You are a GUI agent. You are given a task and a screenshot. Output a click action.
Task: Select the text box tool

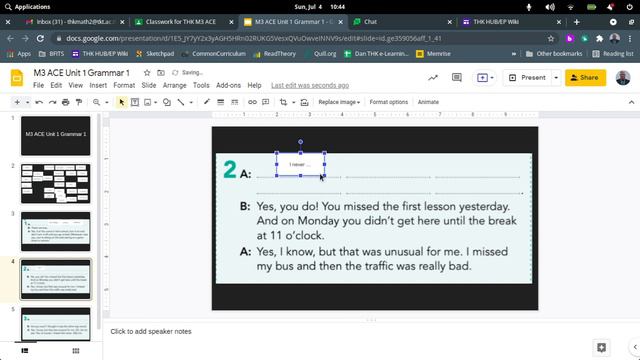(x=135, y=102)
